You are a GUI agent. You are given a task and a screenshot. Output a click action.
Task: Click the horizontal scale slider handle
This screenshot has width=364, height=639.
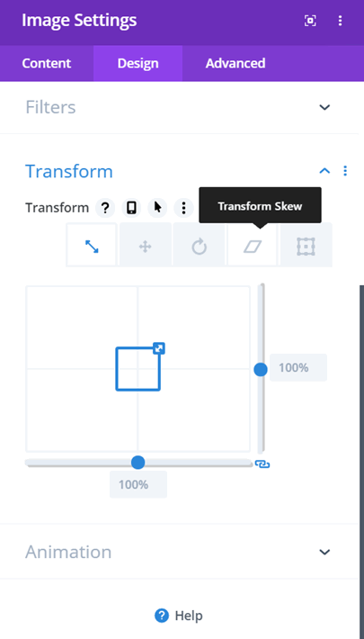coord(138,463)
